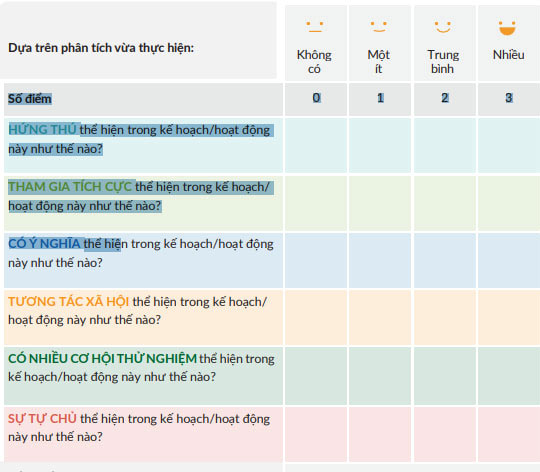Click the smiling face icon above Trung bình
Image resolution: width=540 pixels, height=472 pixels.
point(443,27)
